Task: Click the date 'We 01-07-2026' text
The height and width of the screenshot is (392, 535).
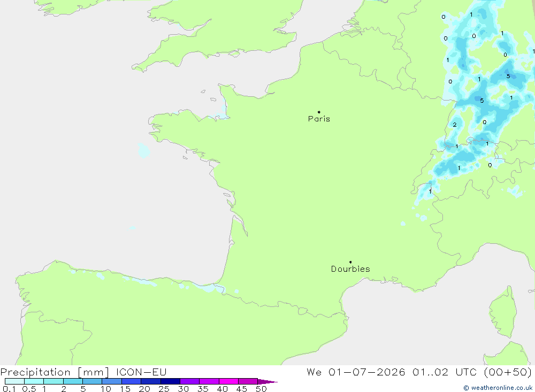Action: pyautogui.click(x=356, y=372)
